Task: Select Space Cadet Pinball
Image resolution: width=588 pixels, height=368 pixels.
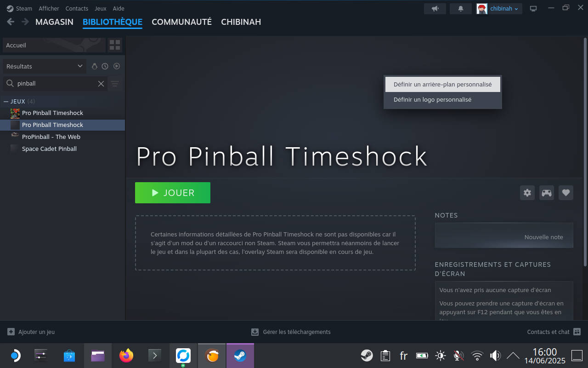Action: [x=62, y=149]
